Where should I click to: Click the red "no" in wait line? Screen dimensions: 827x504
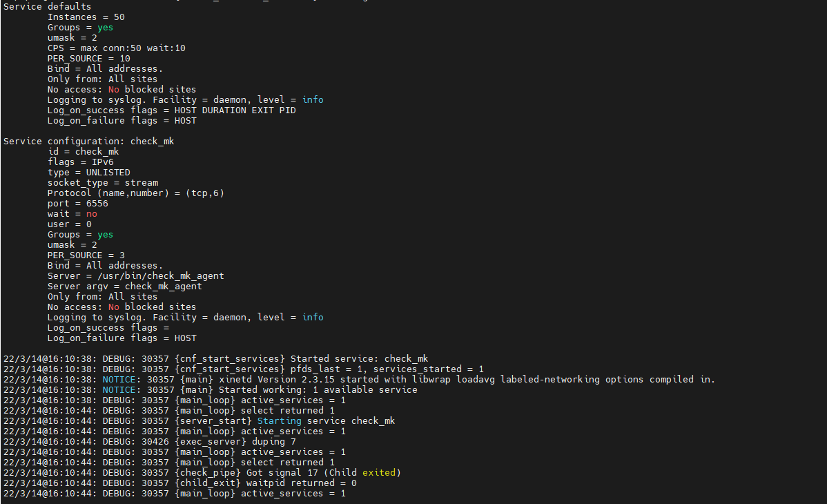click(x=91, y=214)
